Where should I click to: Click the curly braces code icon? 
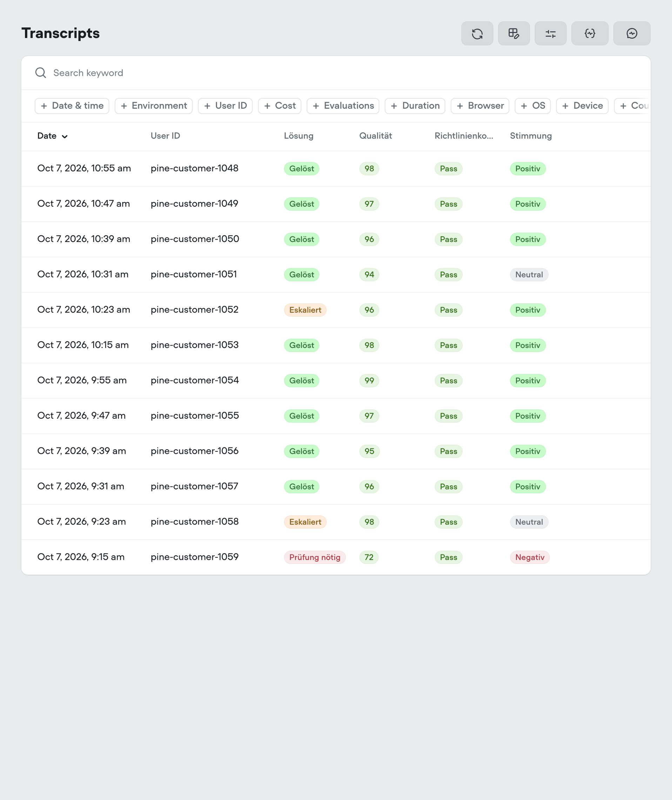click(590, 34)
